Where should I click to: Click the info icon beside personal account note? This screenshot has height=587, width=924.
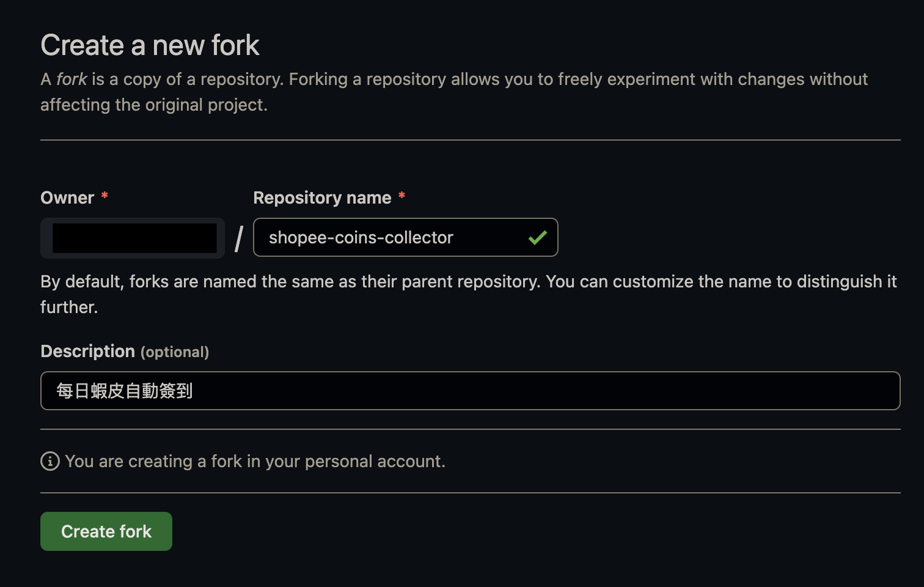click(50, 461)
